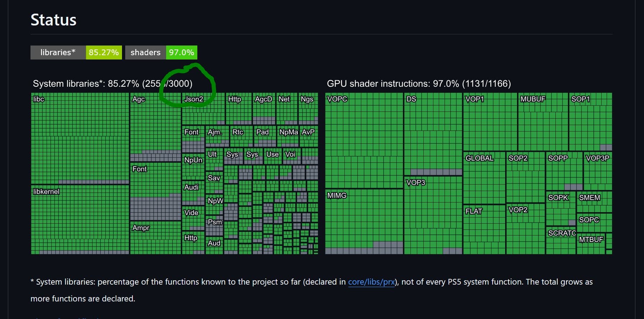The image size is (644, 319).
Task: Click the Pad library cell
Action: [x=265, y=136]
